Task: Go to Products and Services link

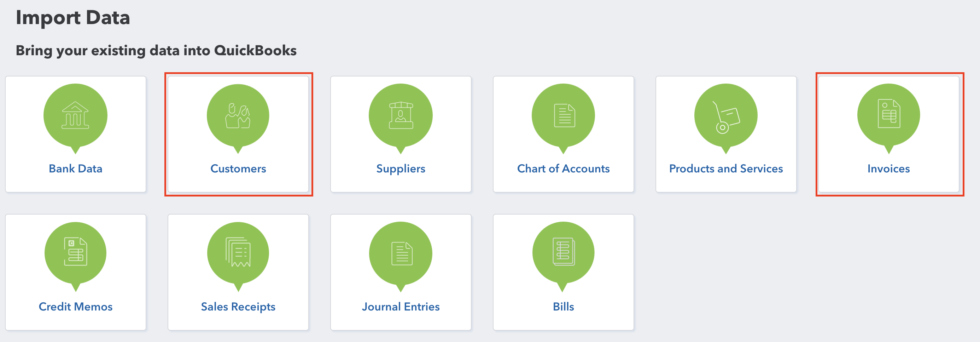Action: coord(726,168)
